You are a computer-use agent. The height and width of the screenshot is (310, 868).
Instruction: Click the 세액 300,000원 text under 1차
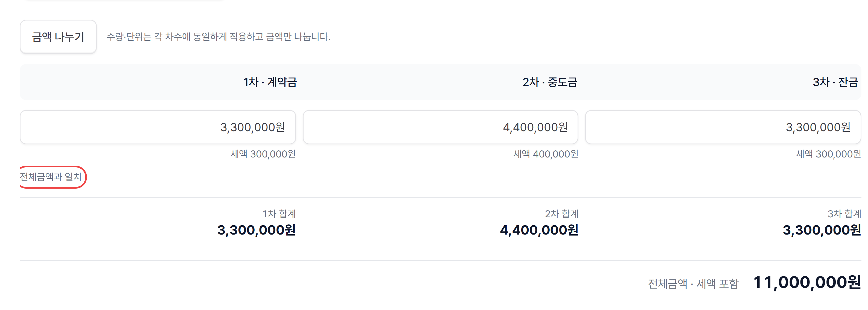263,154
